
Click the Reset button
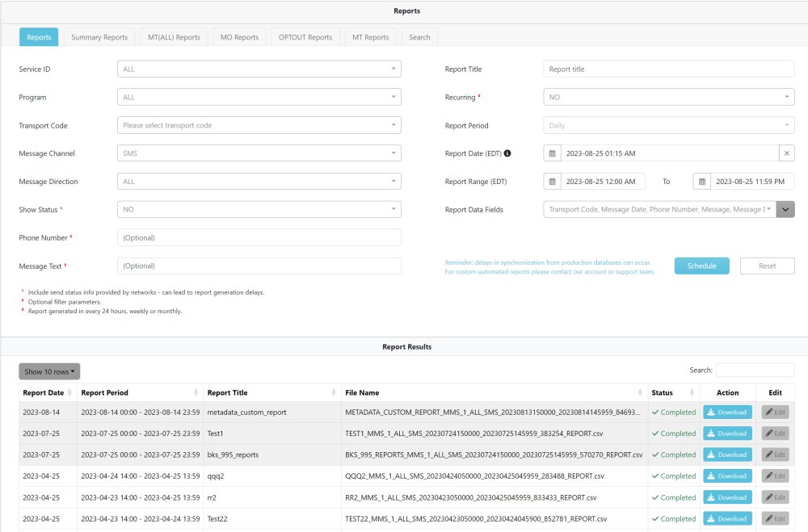pos(767,266)
